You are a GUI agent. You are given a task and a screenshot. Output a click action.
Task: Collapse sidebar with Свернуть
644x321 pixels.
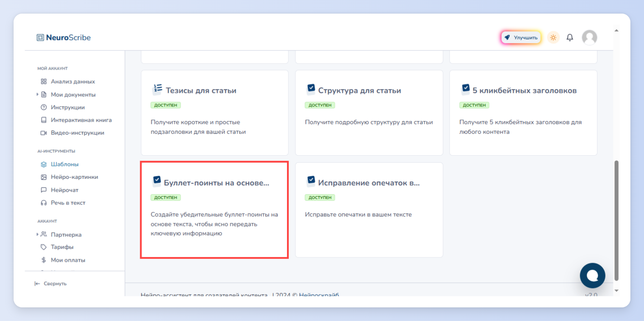point(50,284)
